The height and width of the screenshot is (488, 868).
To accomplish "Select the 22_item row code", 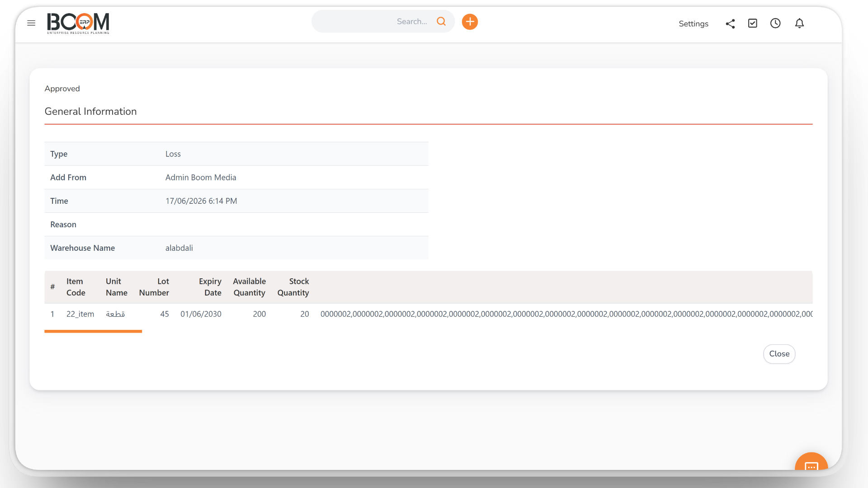I will (80, 314).
